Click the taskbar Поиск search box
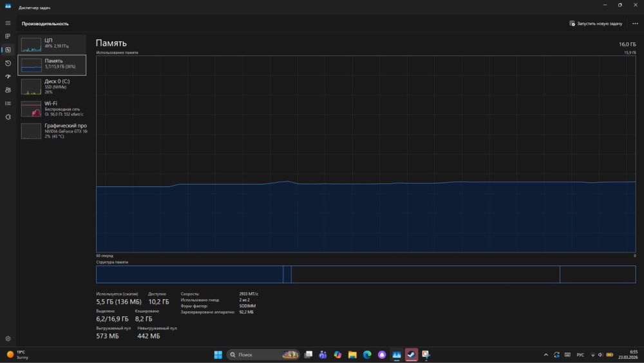The width and height of the screenshot is (644, 363). (x=263, y=355)
